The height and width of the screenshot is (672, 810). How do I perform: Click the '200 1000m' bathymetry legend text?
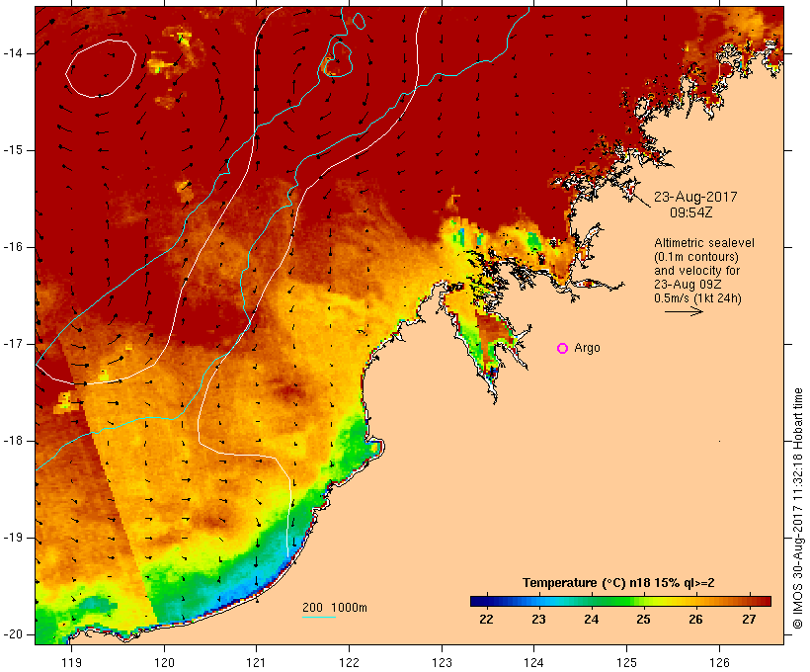(335, 608)
